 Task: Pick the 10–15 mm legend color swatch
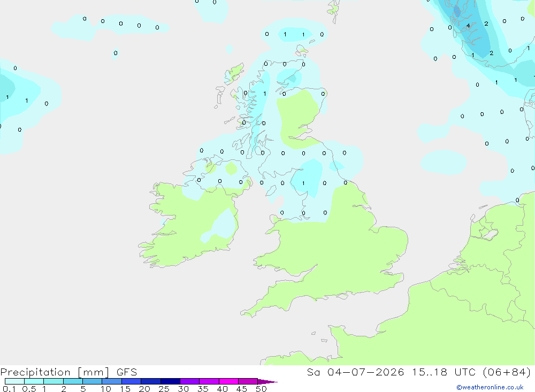click(112, 381)
